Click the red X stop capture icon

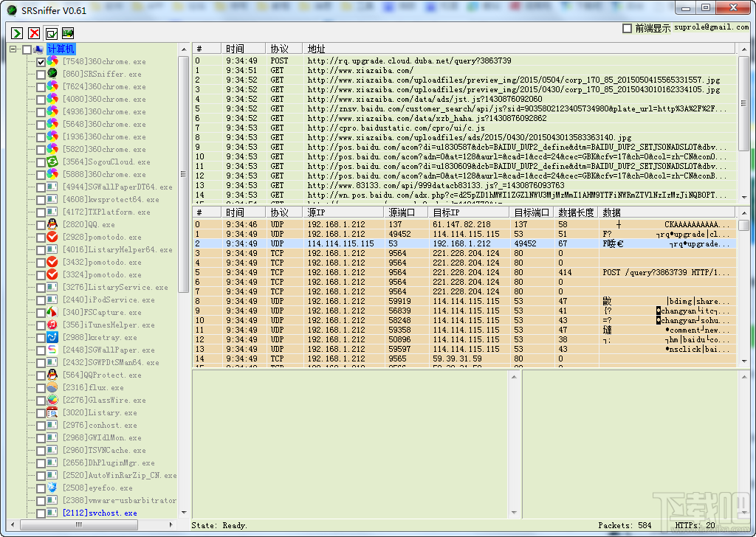coord(34,33)
